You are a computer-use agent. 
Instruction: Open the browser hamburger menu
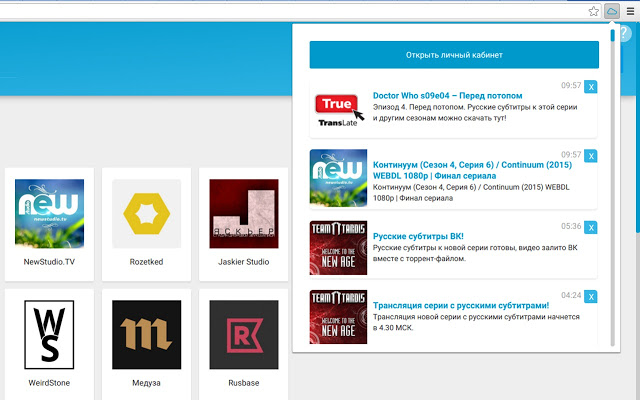[x=630, y=10]
